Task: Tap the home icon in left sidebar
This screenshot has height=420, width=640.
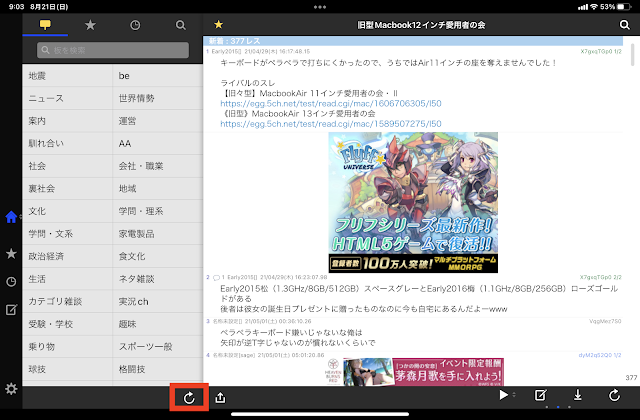Action: 11,217
